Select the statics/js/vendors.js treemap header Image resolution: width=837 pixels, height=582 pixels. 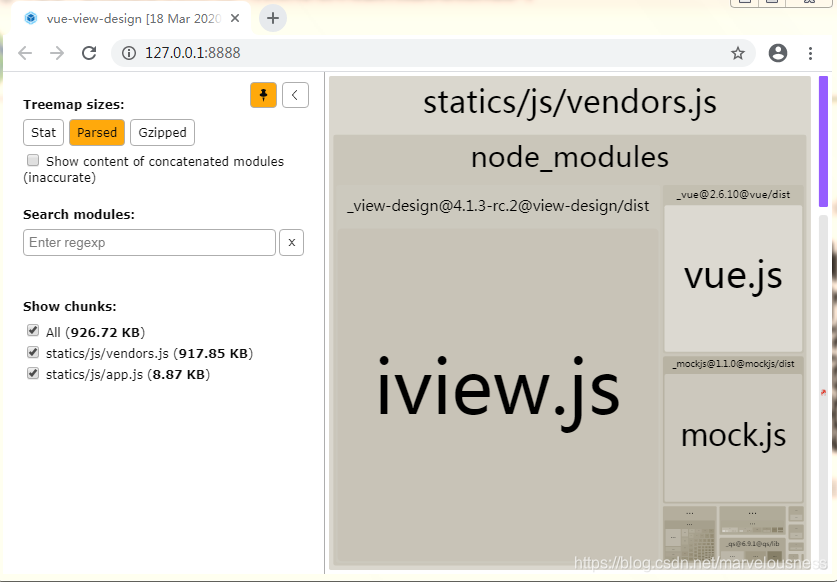(570, 103)
